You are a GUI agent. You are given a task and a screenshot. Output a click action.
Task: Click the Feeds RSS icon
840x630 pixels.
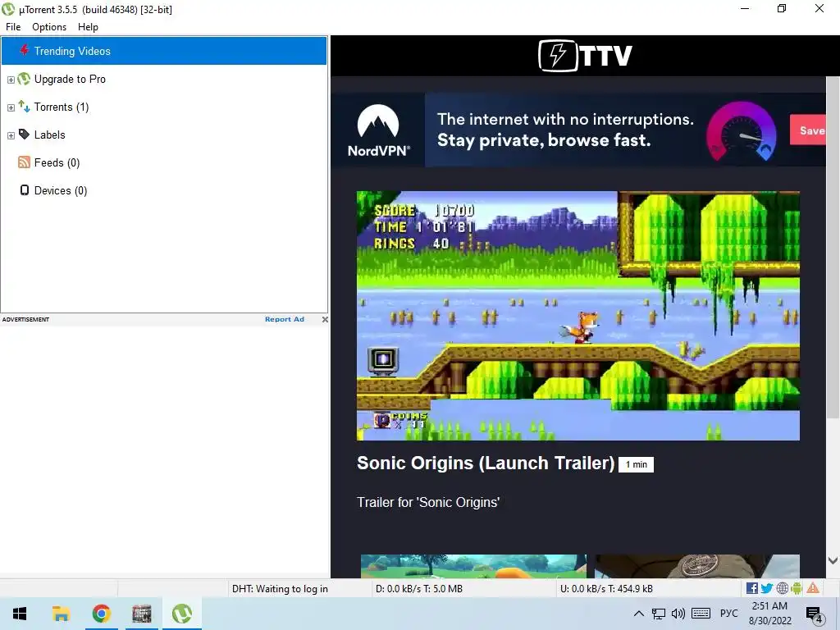[x=24, y=162]
